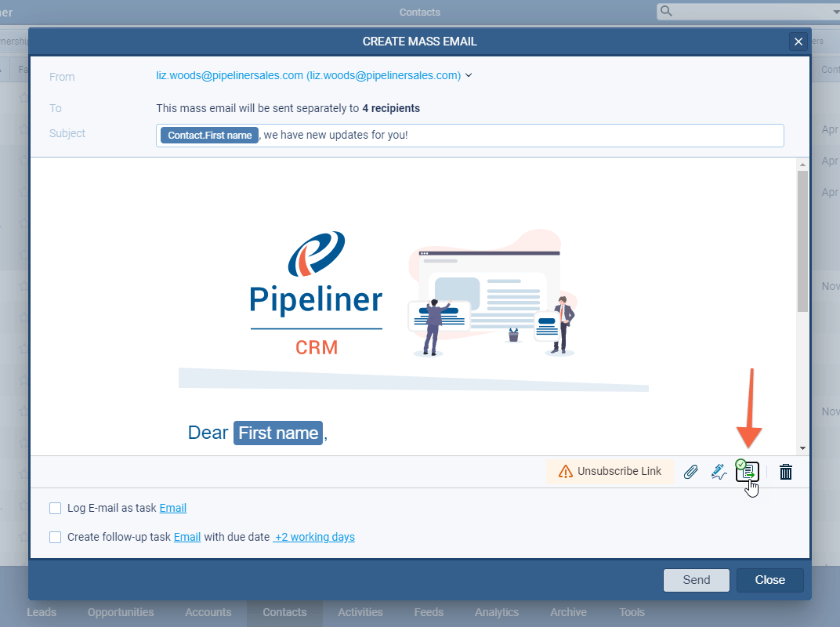The height and width of the screenshot is (627, 840).
Task: Expand the From sender address dropdown
Action: [x=469, y=76]
